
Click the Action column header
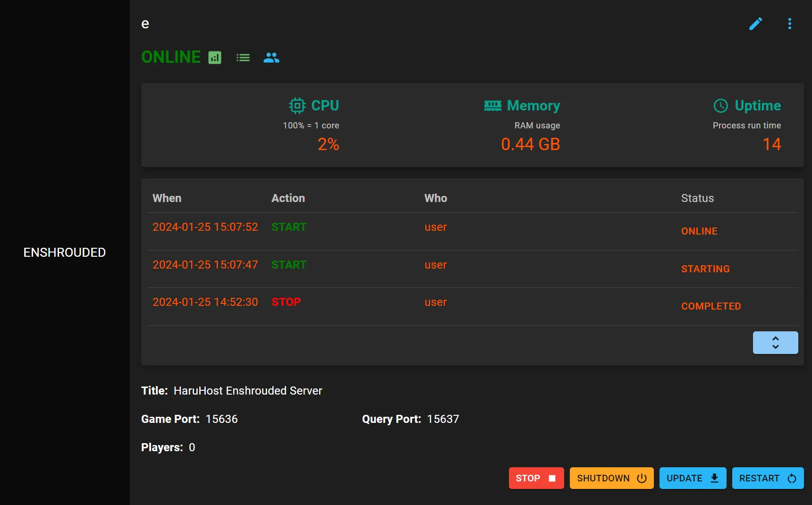coord(288,198)
